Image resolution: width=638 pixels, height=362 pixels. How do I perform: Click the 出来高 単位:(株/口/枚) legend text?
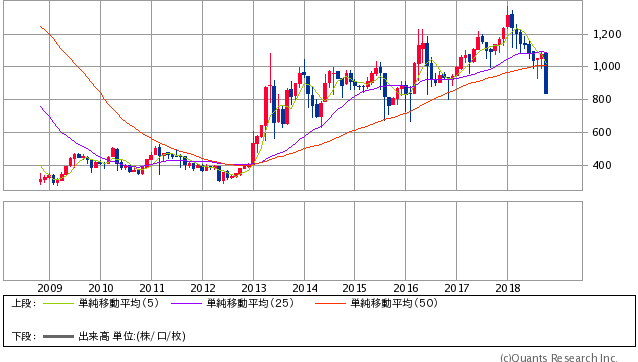click(x=132, y=336)
